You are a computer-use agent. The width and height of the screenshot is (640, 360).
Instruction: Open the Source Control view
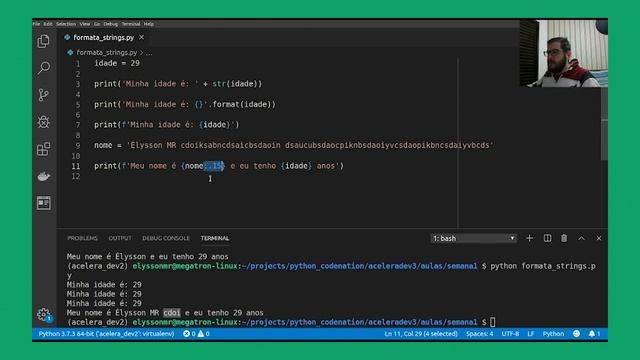pos(44,95)
